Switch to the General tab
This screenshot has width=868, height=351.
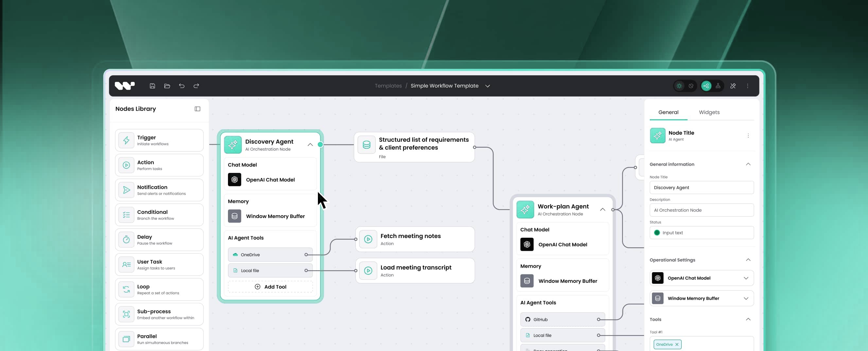pos(668,112)
